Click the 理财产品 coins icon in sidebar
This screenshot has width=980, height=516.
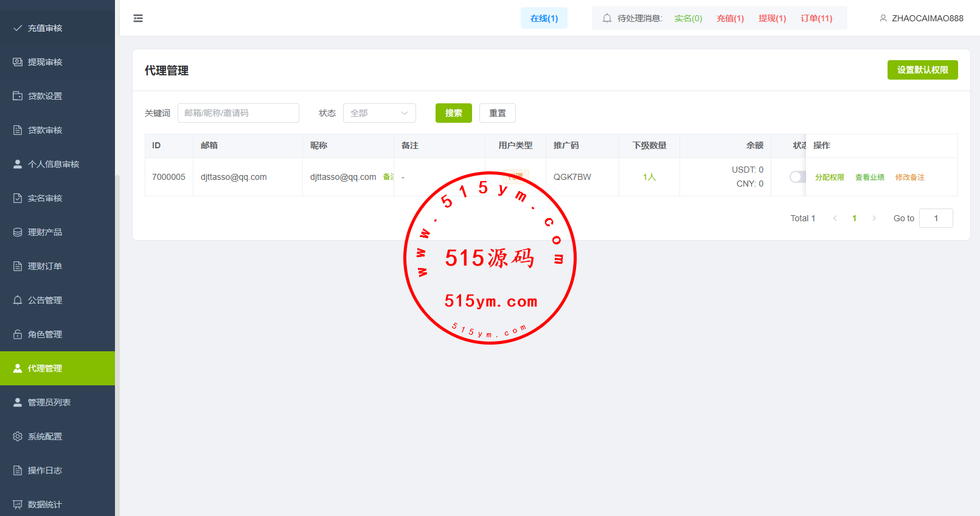[x=18, y=232]
